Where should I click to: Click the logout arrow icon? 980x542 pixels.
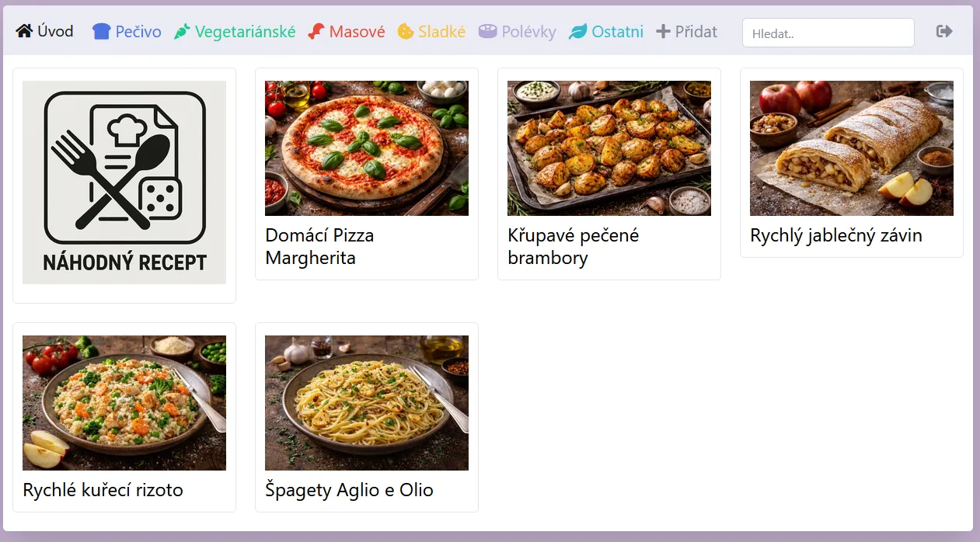coord(944,31)
